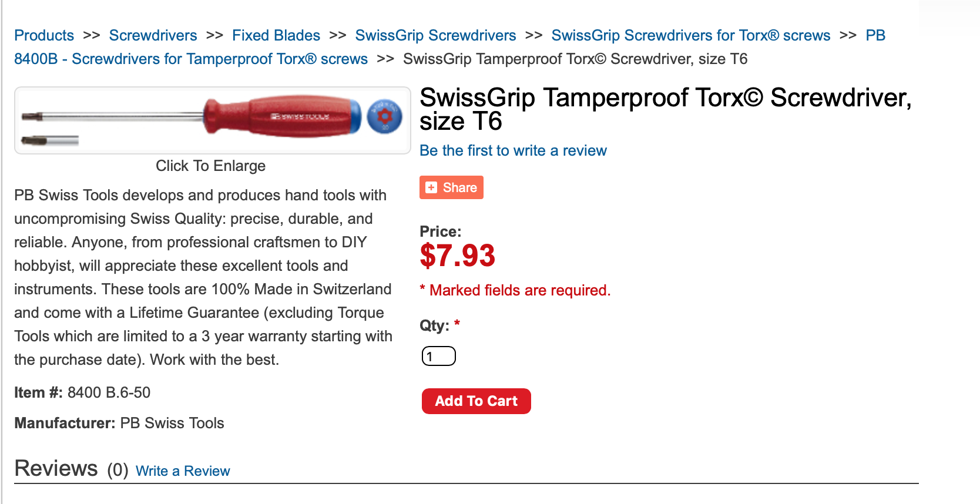Select the Qty input field
Image resolution: width=980 pixels, height=504 pixels.
tap(438, 355)
